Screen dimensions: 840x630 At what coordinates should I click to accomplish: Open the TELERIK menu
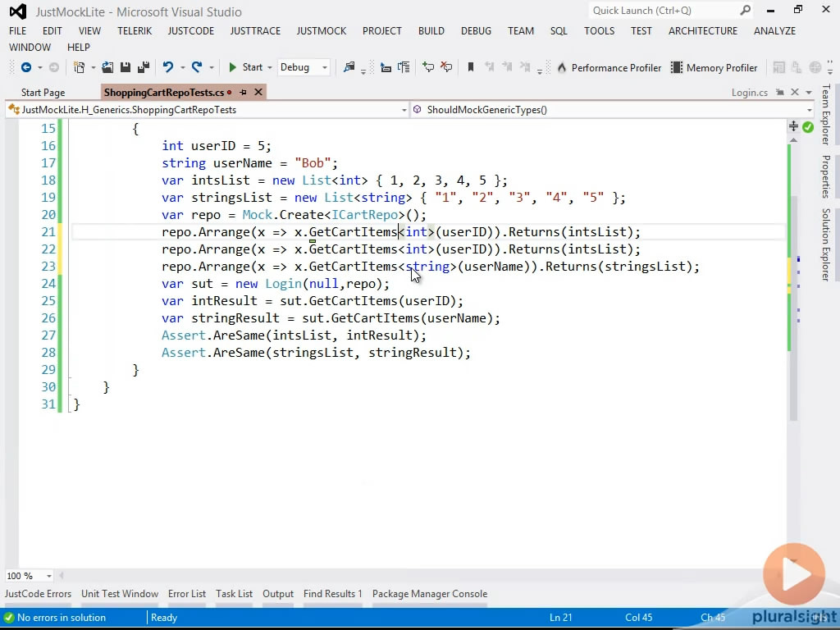pyautogui.click(x=135, y=31)
